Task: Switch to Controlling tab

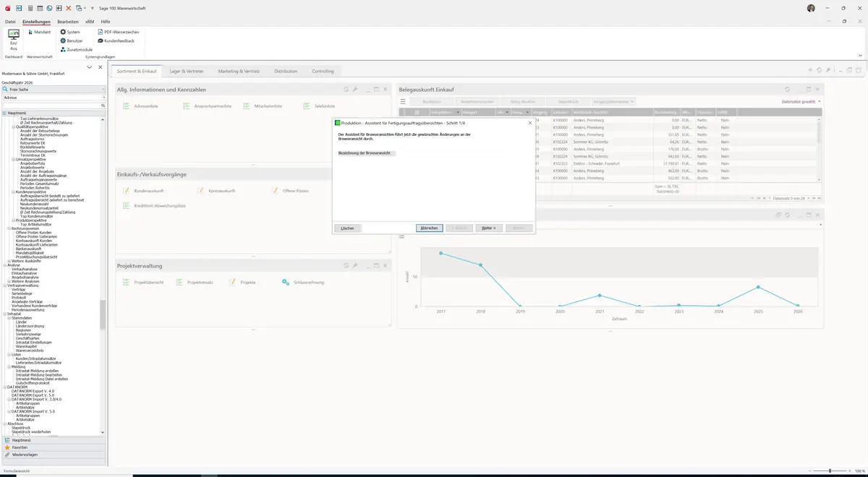Action: click(323, 72)
